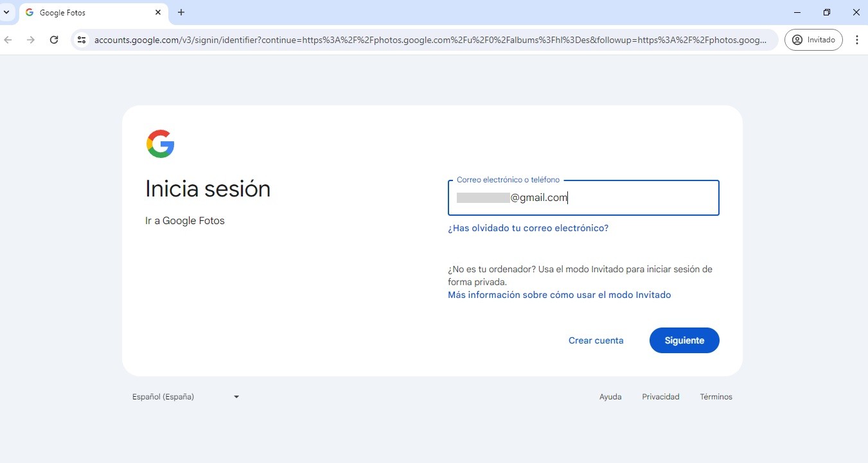
Task: Focus the Correo electrónico o teléfono field
Action: [583, 198]
